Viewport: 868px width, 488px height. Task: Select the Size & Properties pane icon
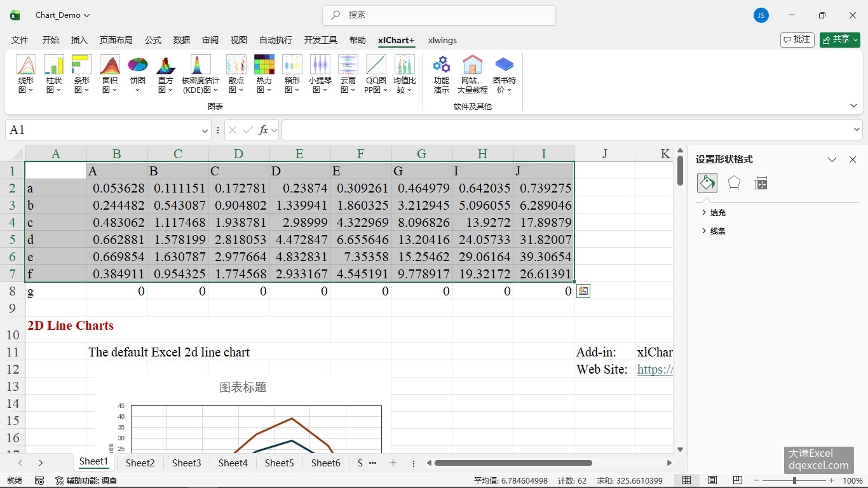[x=761, y=183]
